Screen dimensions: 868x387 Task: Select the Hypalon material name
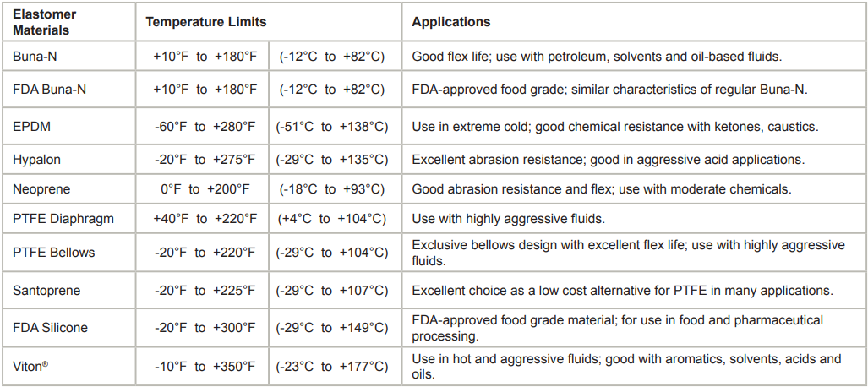point(37,159)
